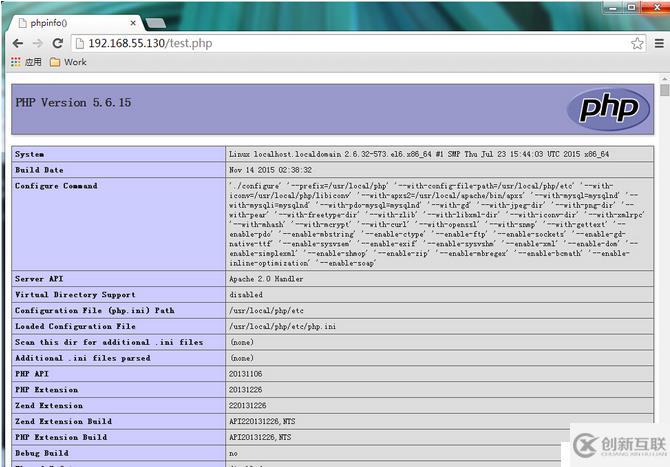The width and height of the screenshot is (670, 467).
Task: Minimize the Chrome window
Action: 613,7
